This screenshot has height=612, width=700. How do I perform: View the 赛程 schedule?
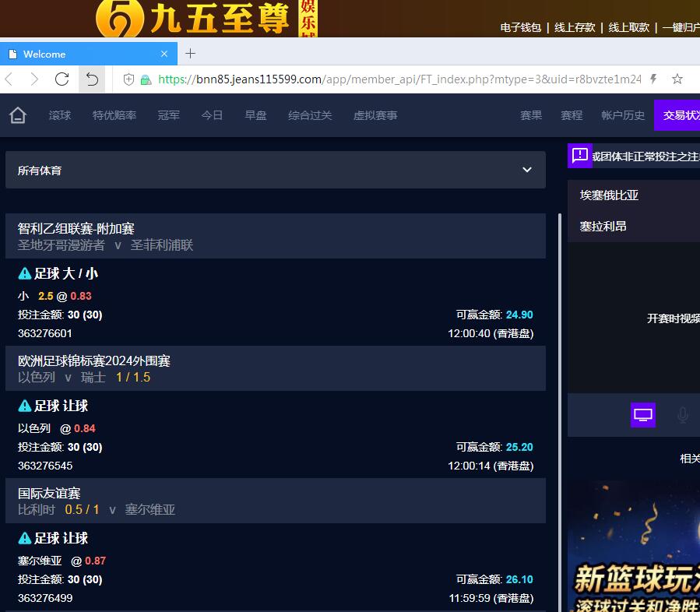point(572,115)
